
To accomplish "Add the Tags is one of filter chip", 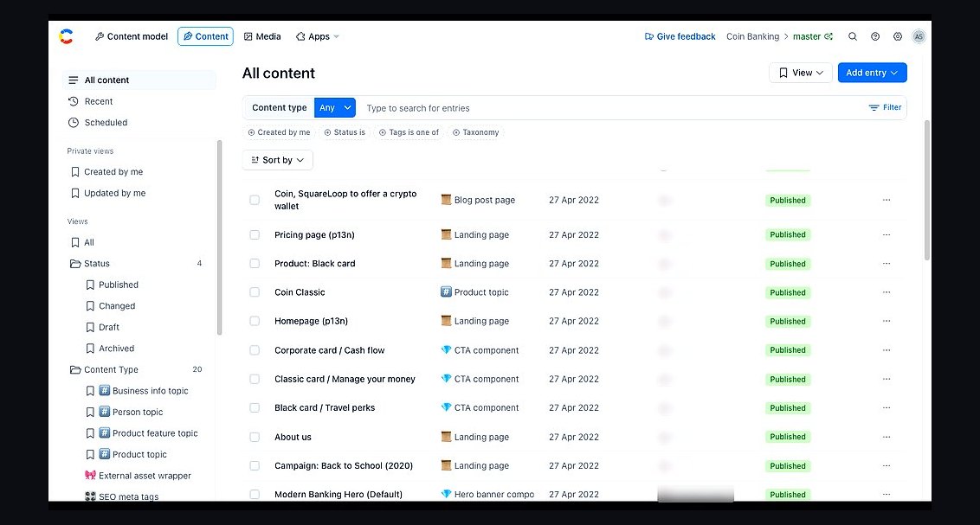I will 409,132.
